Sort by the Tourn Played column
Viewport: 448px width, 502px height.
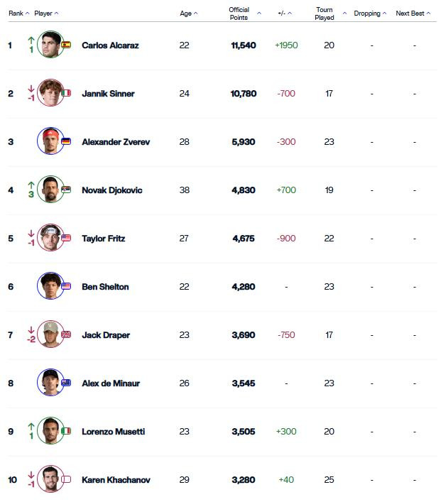tap(330, 13)
